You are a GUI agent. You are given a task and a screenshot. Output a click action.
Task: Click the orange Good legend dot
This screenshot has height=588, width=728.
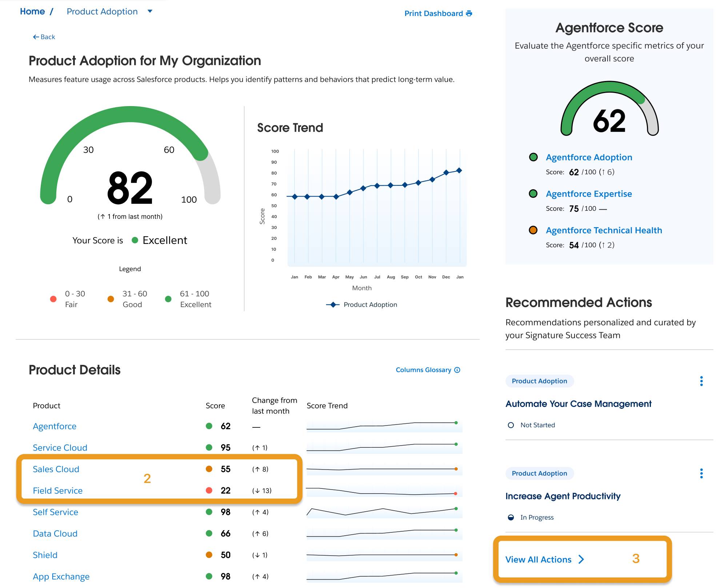pyautogui.click(x=111, y=299)
